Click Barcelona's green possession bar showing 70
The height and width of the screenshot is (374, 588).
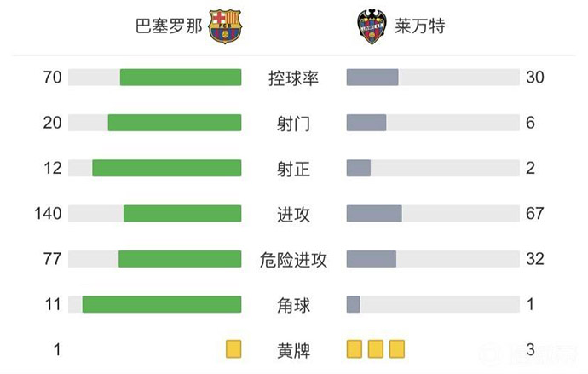pos(181,78)
